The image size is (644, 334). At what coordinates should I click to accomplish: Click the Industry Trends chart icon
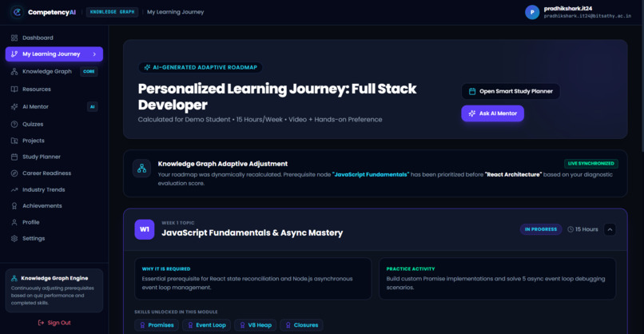point(14,190)
